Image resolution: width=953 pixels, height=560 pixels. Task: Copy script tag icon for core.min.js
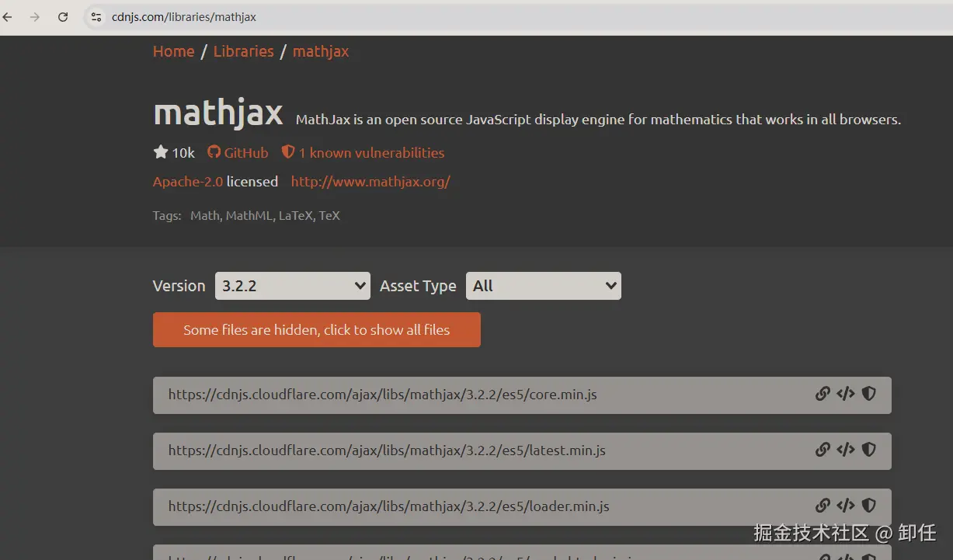point(846,394)
